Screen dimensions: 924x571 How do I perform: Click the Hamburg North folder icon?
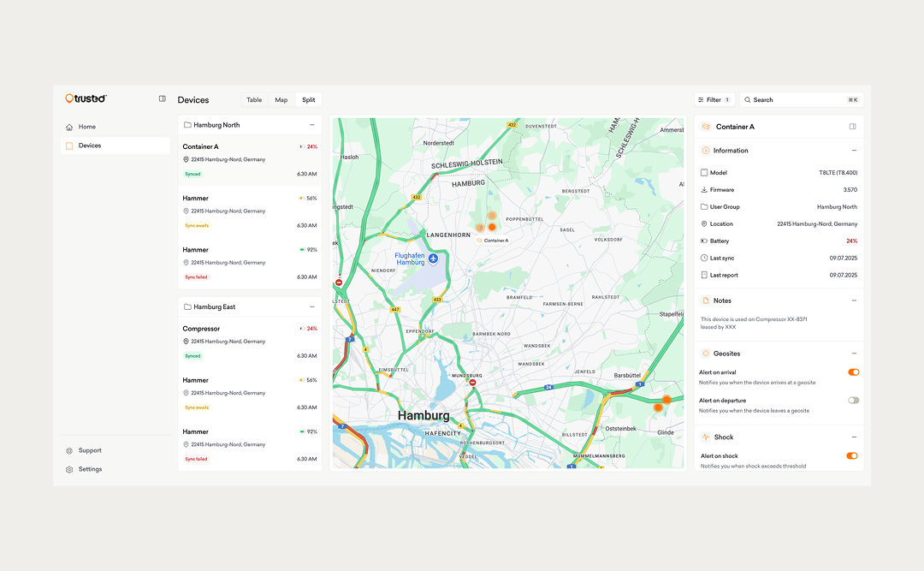point(187,125)
